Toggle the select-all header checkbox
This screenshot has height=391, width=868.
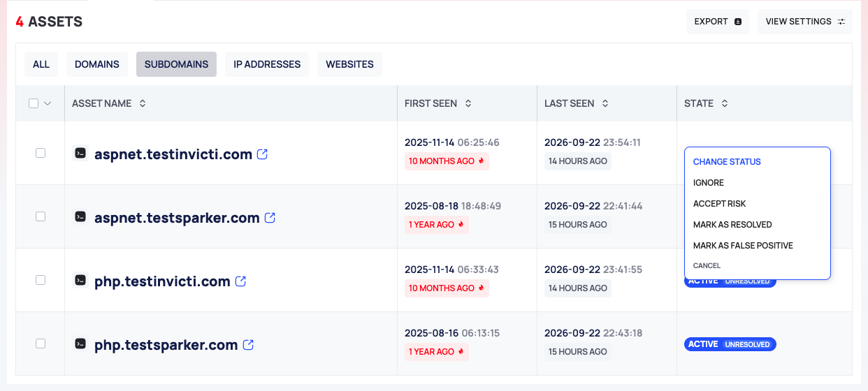pos(34,103)
